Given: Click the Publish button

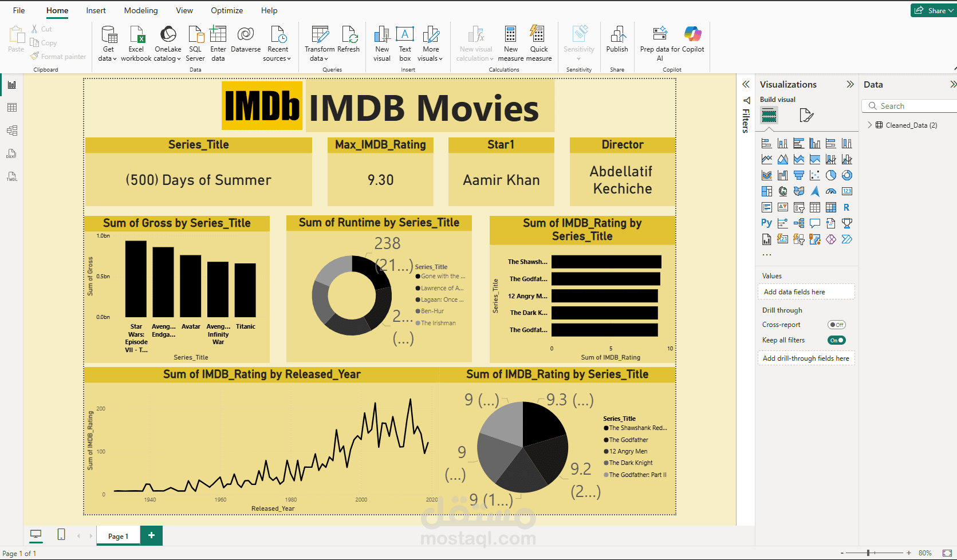Looking at the screenshot, I should click(x=617, y=40).
